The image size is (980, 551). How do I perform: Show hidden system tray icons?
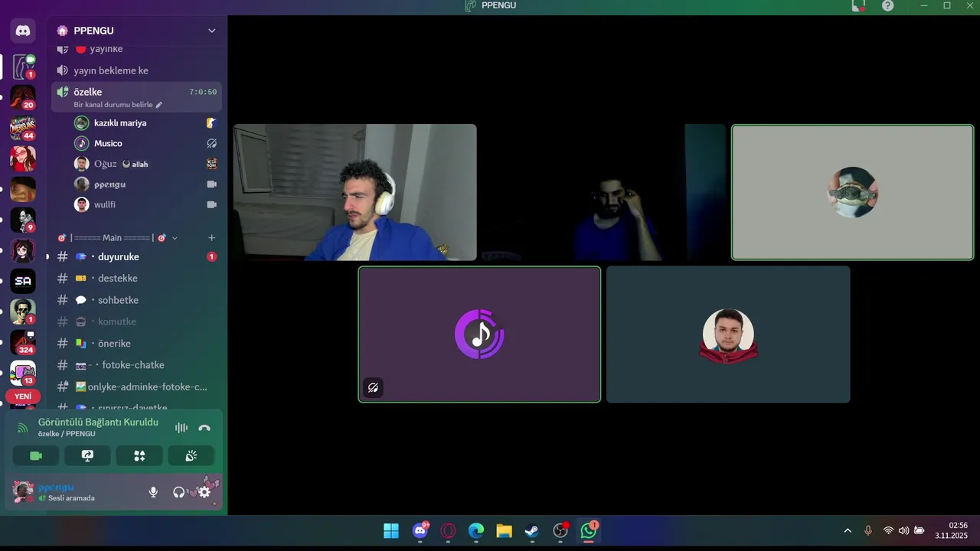848,530
